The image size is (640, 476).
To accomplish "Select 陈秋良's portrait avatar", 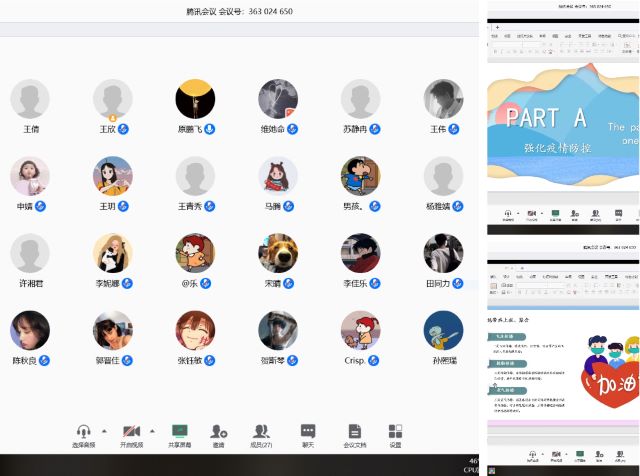I will [x=30, y=330].
